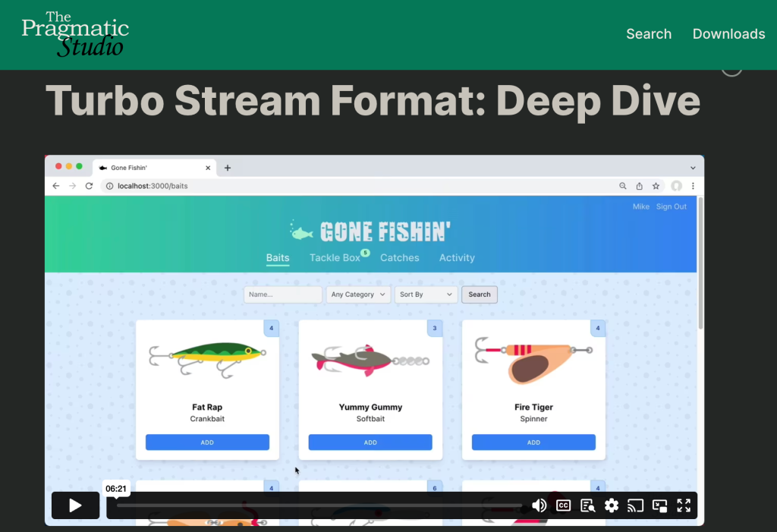Open the Downloads link in header
777x532 pixels.
[728, 33]
